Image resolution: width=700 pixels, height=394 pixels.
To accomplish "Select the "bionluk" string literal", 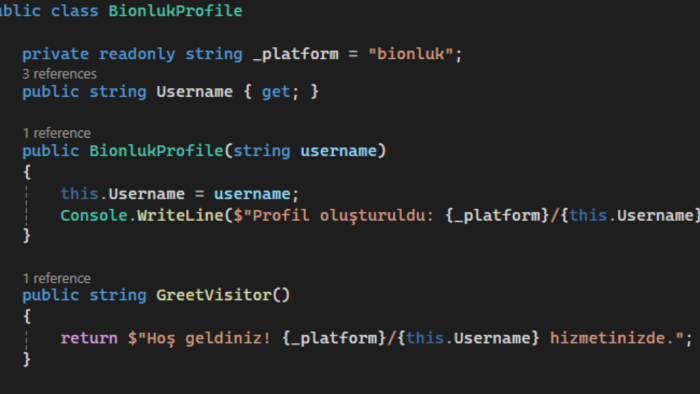I will (x=411, y=54).
